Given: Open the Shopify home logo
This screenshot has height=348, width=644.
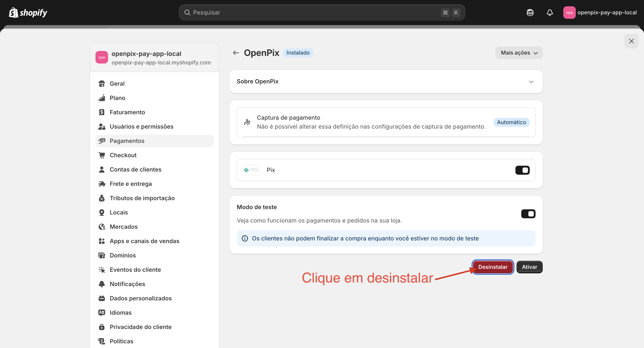Looking at the screenshot, I should point(28,12).
